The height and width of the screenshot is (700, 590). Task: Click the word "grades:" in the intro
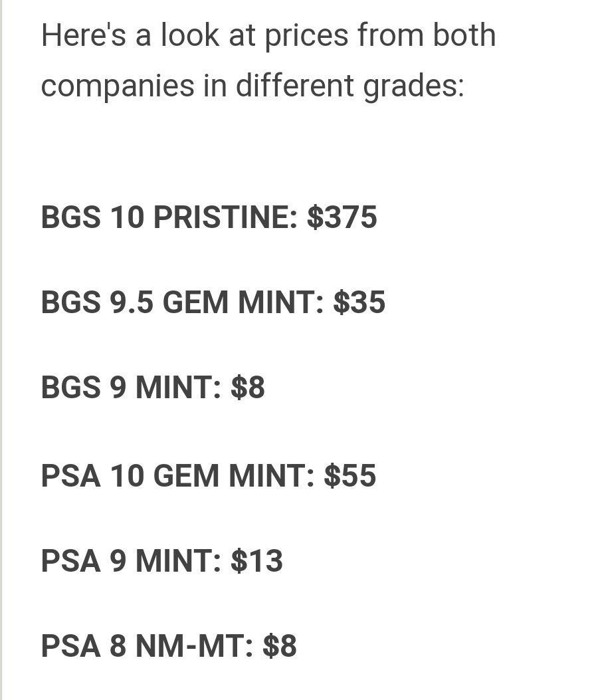point(414,86)
